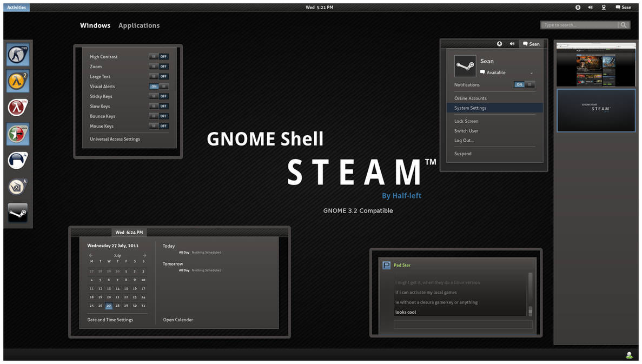Viewport: 642px width, 364px height.
Task: Select highlighted day 27 in calendar
Action: 109,306
